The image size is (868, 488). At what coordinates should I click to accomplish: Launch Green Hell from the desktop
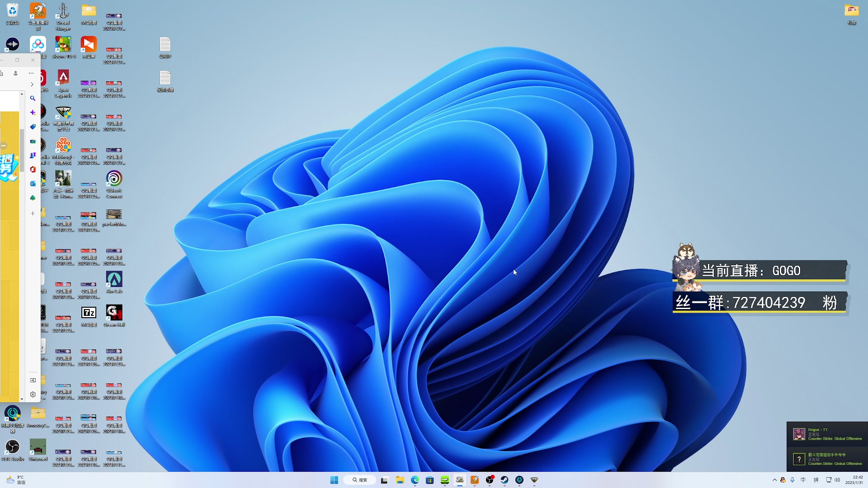pyautogui.click(x=114, y=313)
